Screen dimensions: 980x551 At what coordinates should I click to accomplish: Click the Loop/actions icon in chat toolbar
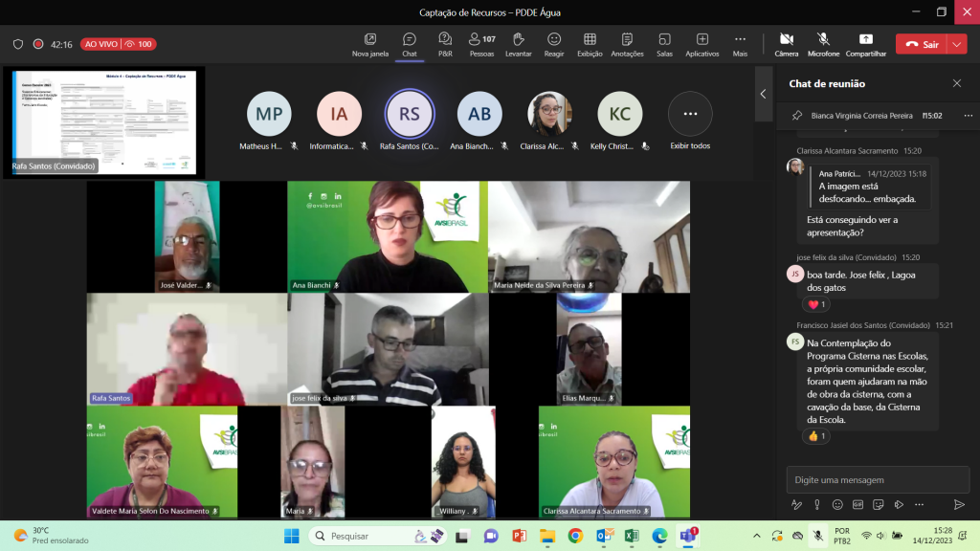click(899, 505)
